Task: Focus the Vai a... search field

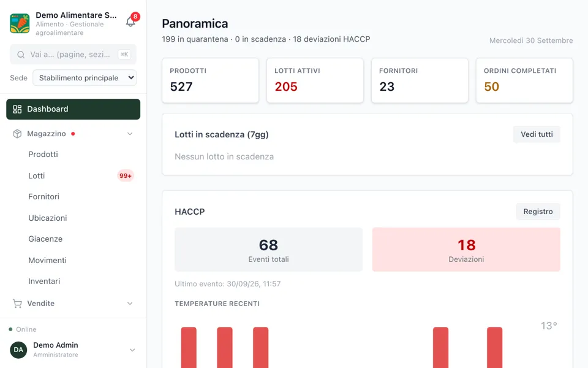Action: click(x=73, y=55)
